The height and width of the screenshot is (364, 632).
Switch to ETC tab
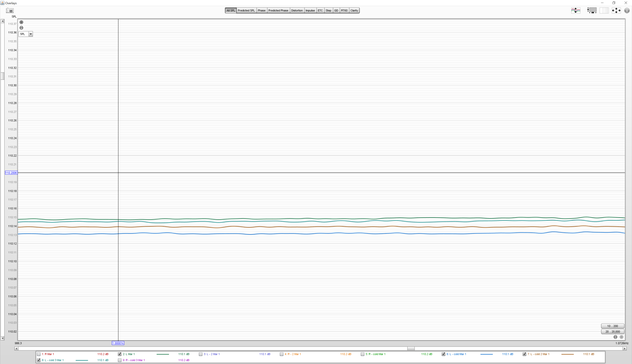click(x=320, y=10)
